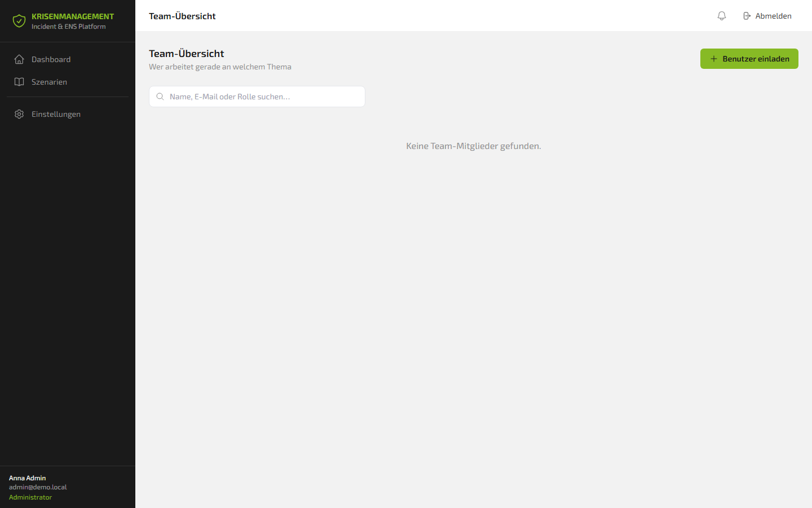Image resolution: width=812 pixels, height=508 pixels.
Task: Open Einstellungen from the sidebar
Action: tap(68, 114)
